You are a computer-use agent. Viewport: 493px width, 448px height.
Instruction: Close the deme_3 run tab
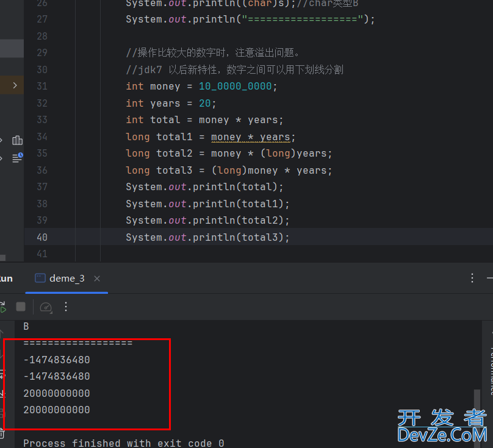coord(97,279)
